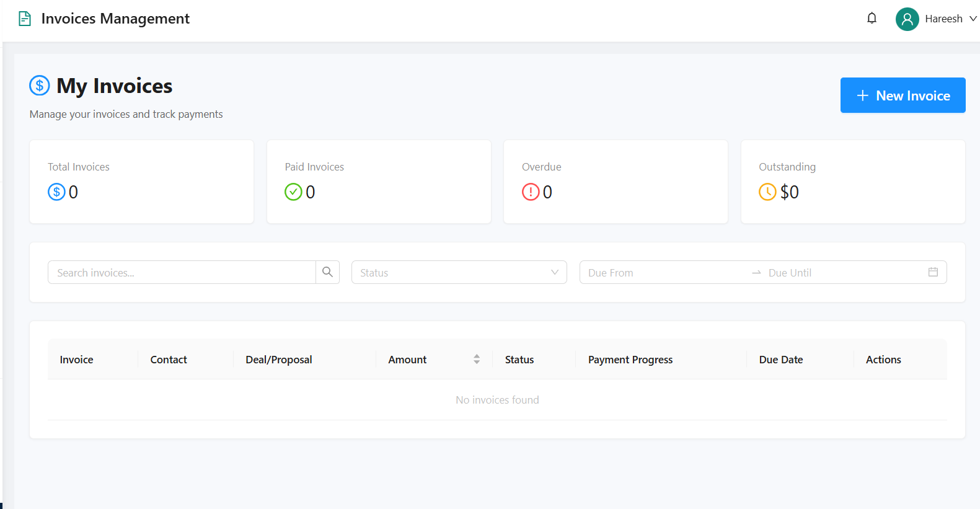Open the calendar icon in date range
980x509 pixels.
click(x=933, y=272)
